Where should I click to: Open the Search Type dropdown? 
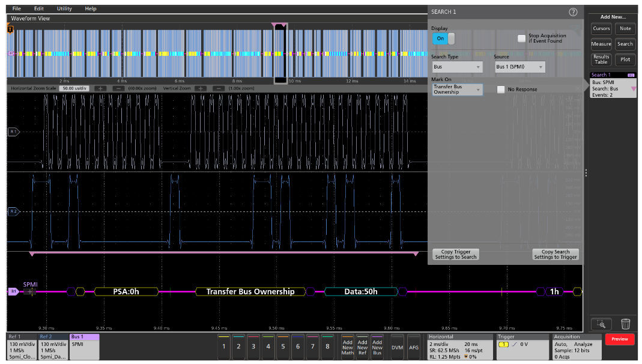pos(457,67)
